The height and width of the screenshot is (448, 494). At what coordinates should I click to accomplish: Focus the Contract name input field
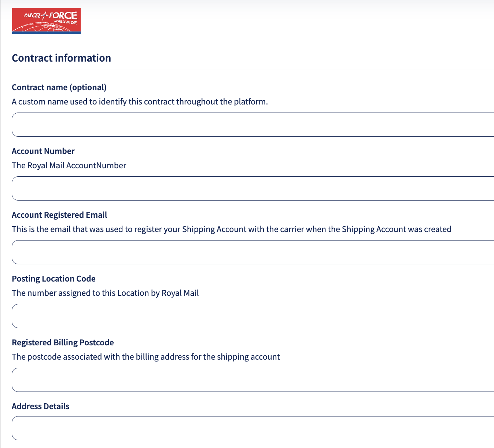coord(253,125)
